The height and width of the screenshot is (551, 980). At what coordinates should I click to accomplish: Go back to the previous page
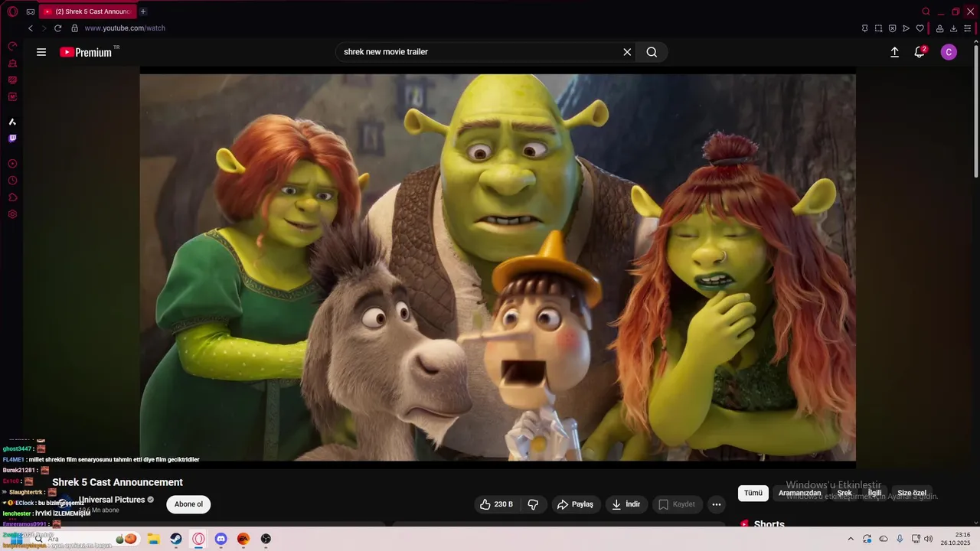(31, 28)
